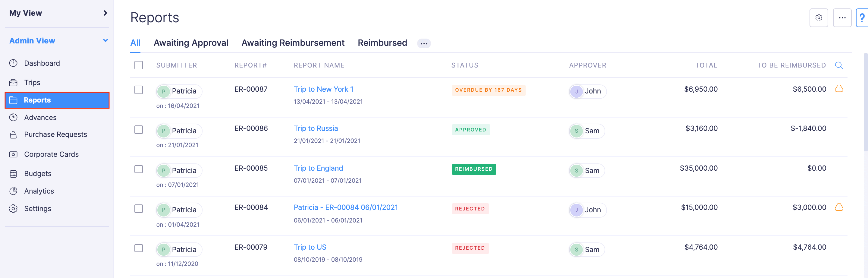
Task: Click the warning icon on the ER-00084 row
Action: click(x=839, y=207)
